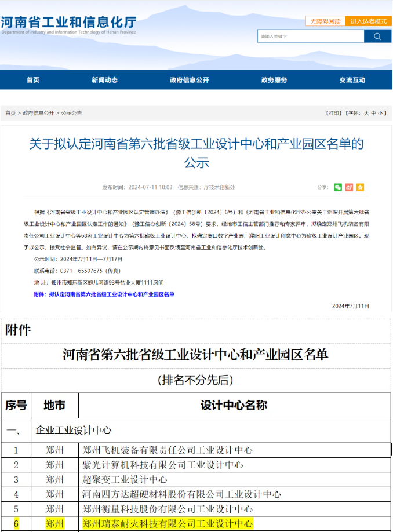Share article via WeChat icon

click(338, 187)
